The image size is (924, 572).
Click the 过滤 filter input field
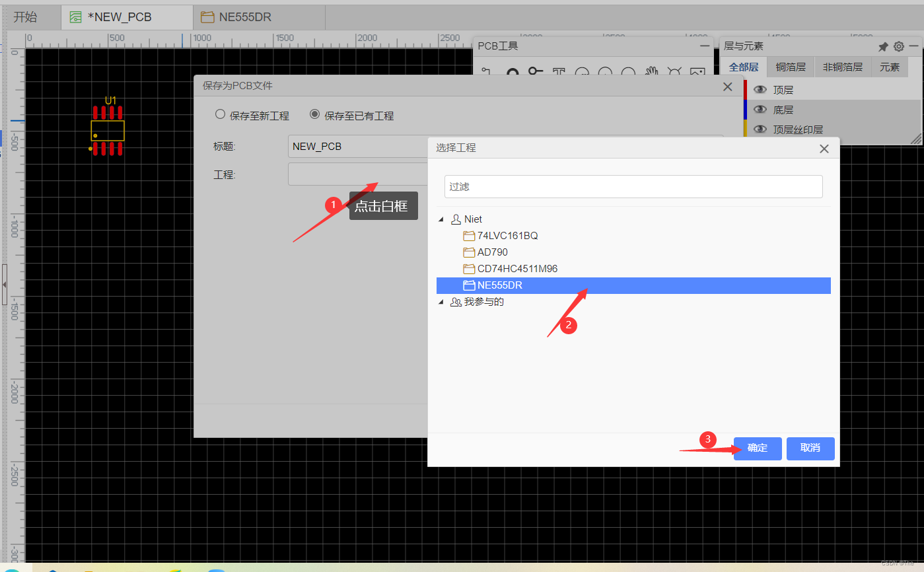point(633,186)
